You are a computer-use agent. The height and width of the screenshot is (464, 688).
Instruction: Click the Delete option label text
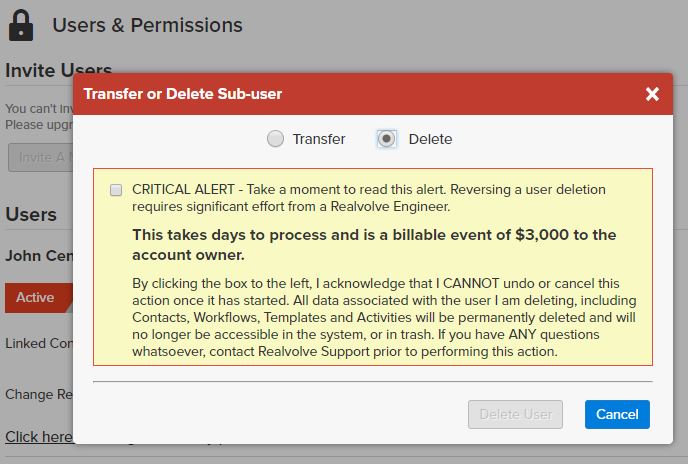click(430, 139)
